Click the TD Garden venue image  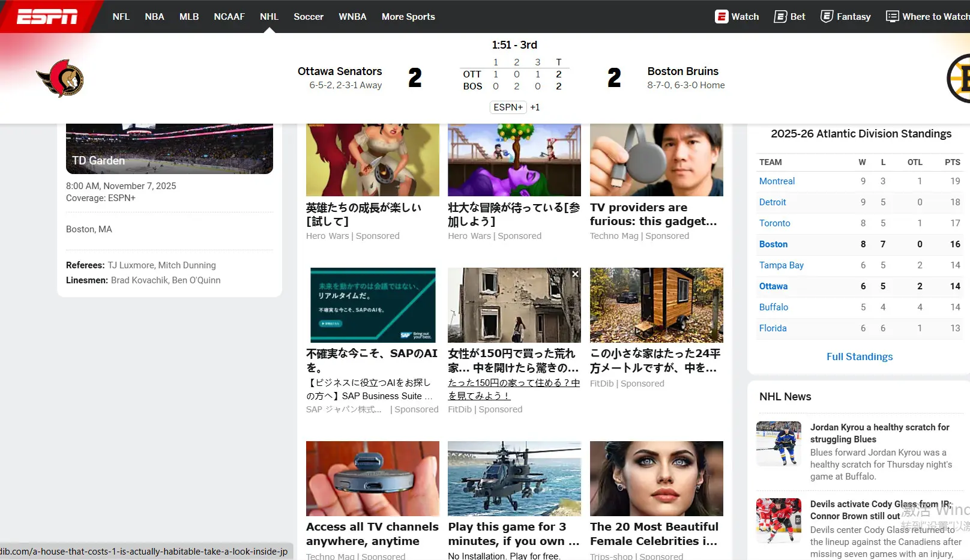pyautogui.click(x=169, y=149)
